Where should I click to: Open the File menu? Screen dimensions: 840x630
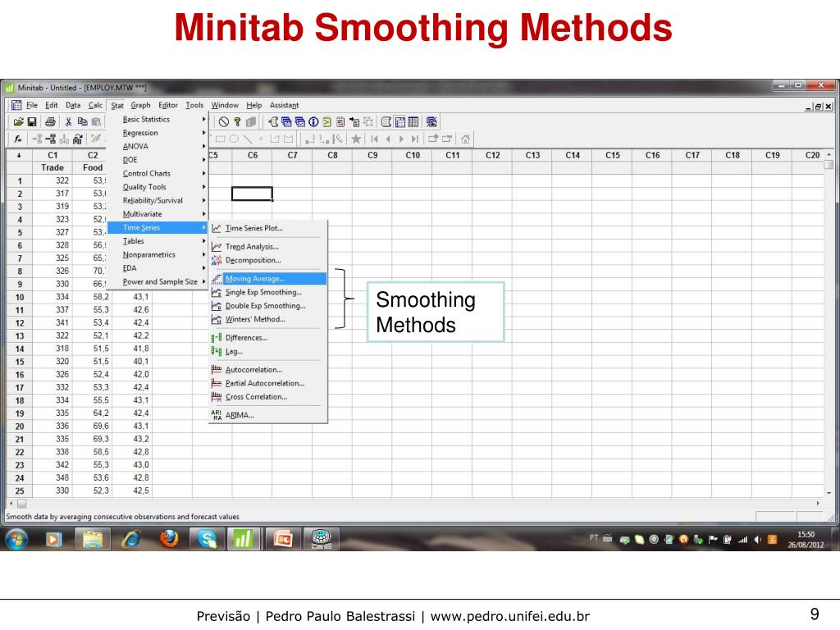[x=32, y=106]
